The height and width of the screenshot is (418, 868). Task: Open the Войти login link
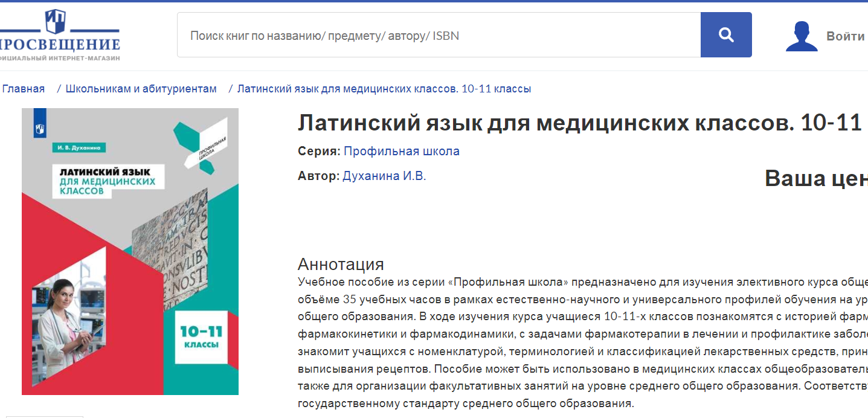click(845, 36)
